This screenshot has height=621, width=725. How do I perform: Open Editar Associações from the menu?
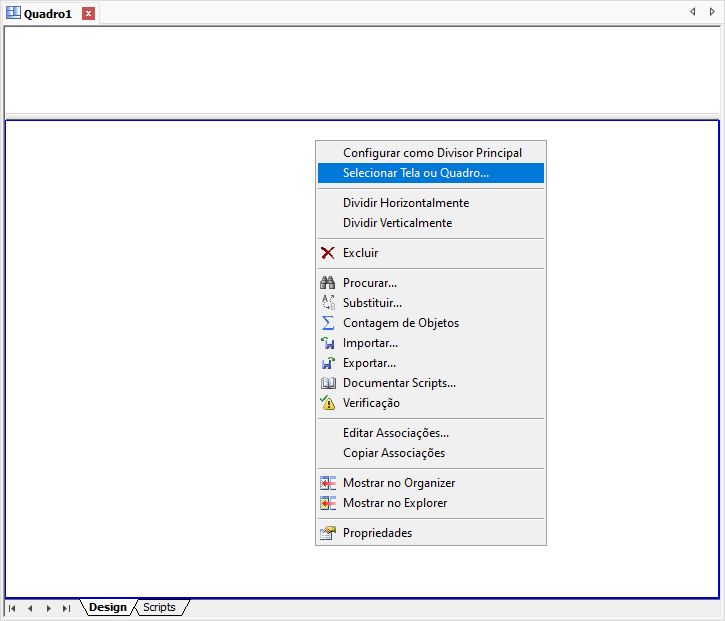395,433
